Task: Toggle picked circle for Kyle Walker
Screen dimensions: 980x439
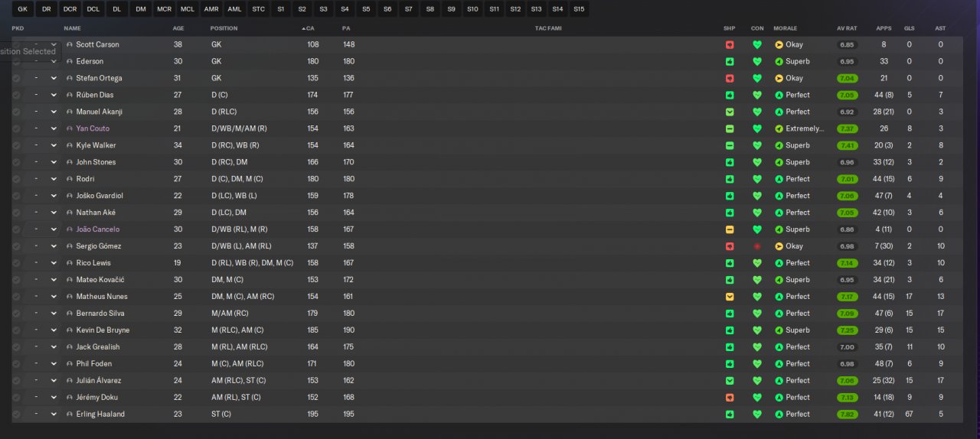Action: click(16, 145)
